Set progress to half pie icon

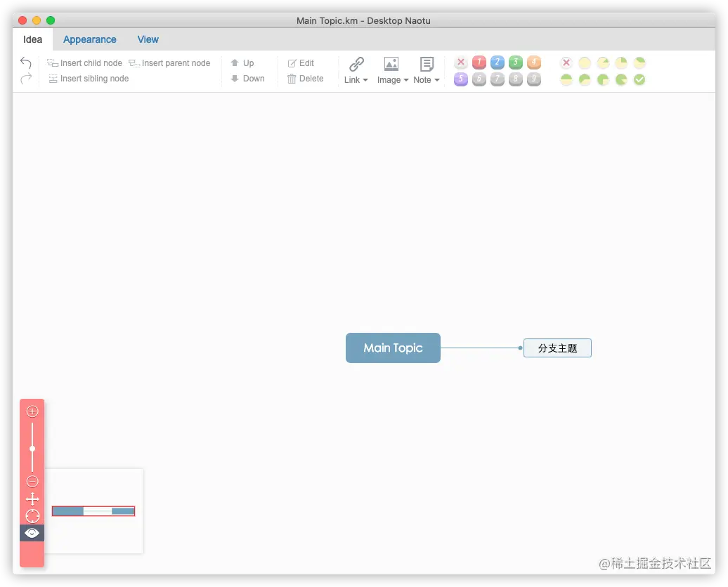[566, 79]
